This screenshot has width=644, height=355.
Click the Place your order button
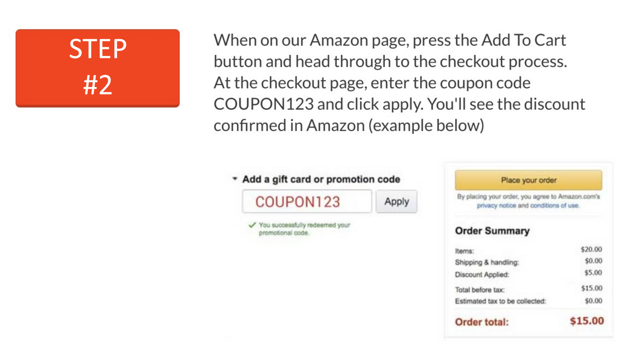tap(529, 180)
